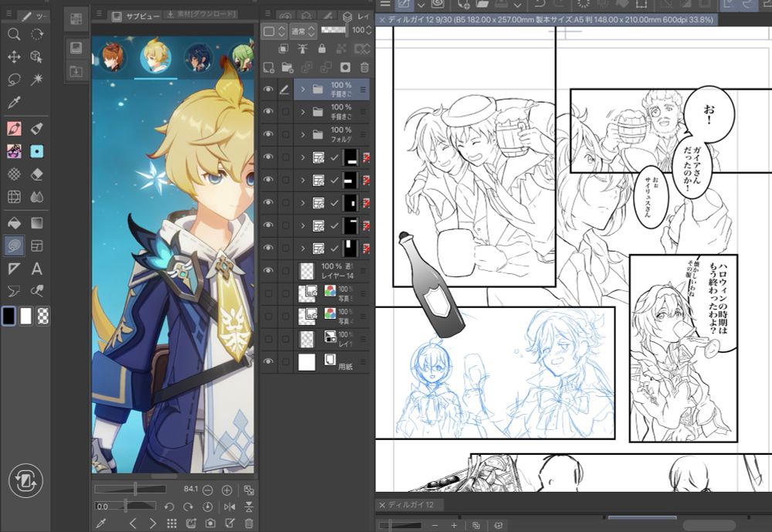This screenshot has height=532, width=772.
Task: Open the Sub View panel menu
Action: (x=99, y=13)
